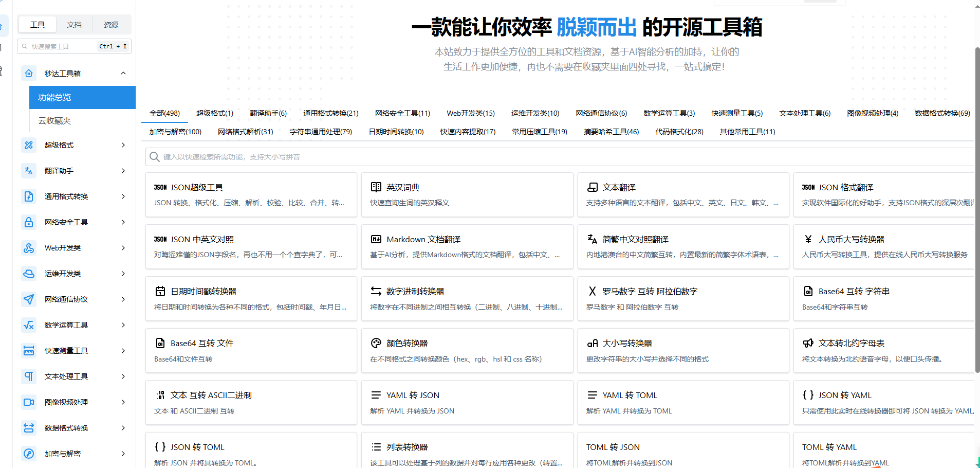Expand the 图像视频处理 sidebar chevron

pyautogui.click(x=123, y=402)
